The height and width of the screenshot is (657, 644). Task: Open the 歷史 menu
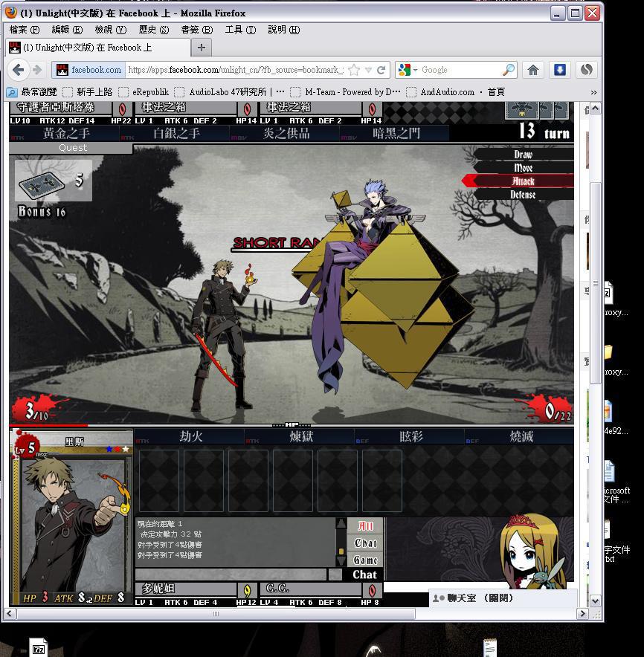(x=153, y=30)
